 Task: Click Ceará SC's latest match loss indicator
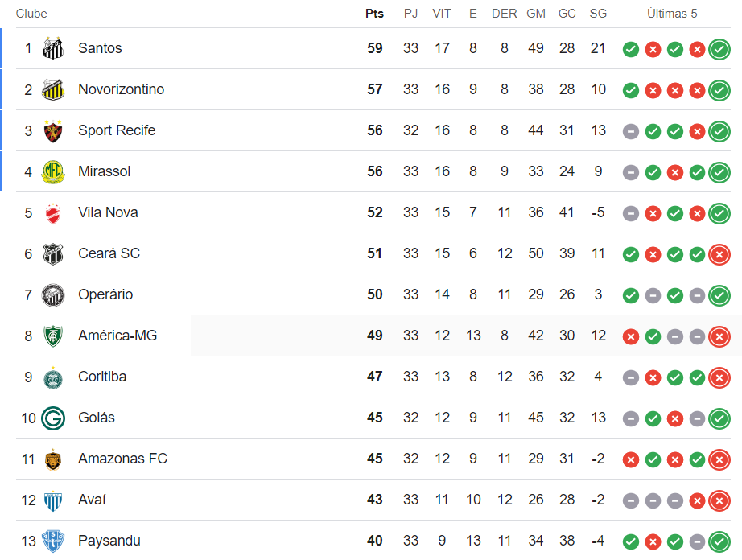click(x=719, y=254)
